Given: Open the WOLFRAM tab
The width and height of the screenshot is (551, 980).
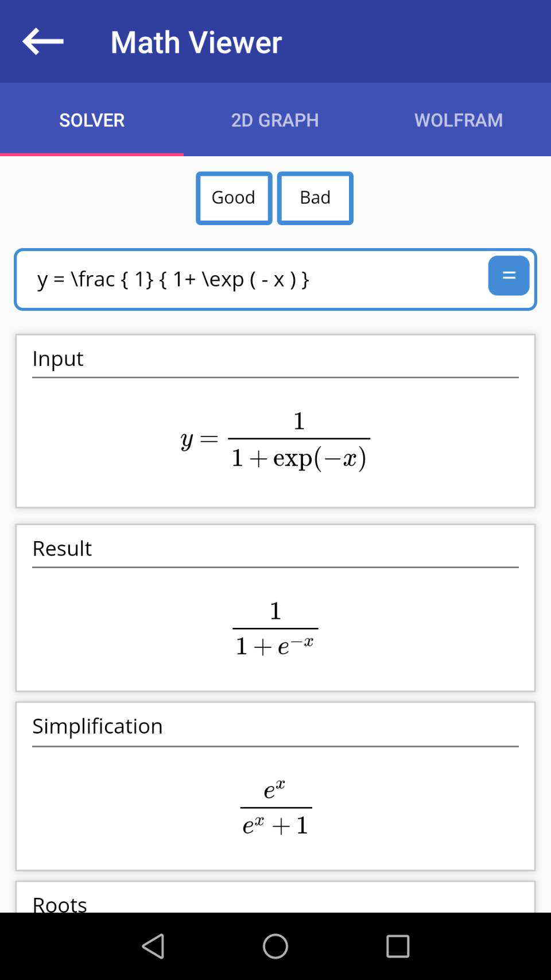Looking at the screenshot, I should pyautogui.click(x=459, y=120).
